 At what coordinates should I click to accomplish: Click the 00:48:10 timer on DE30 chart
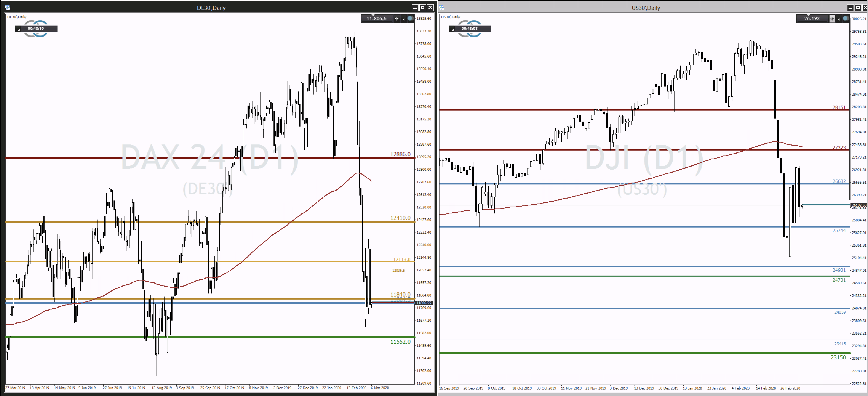click(x=36, y=28)
